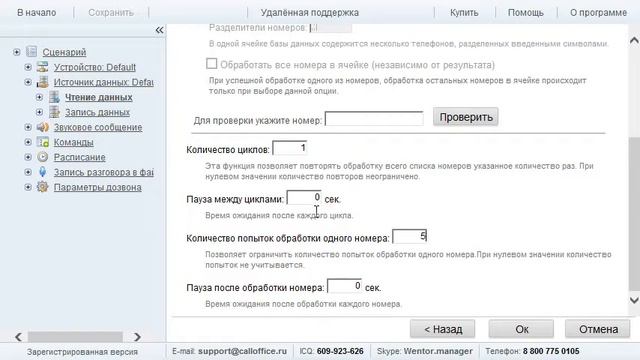Open Параметры дозвона tree item
Image resolution: width=640 pixels, height=360 pixels.
[98, 187]
